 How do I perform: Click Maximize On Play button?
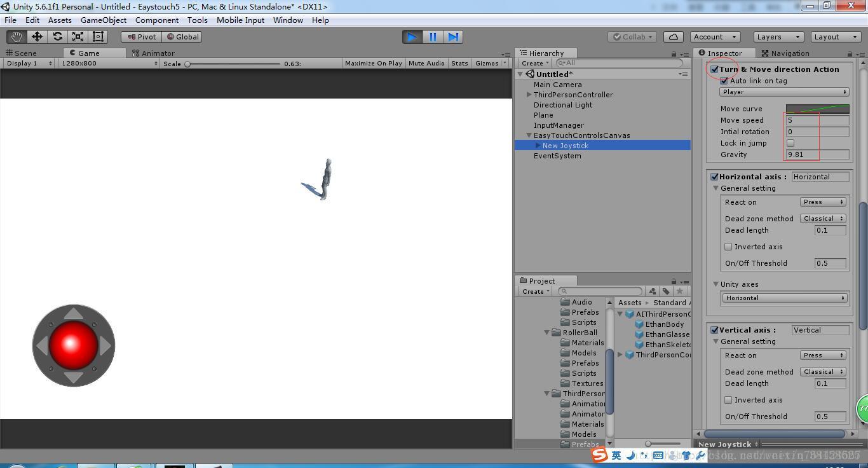pos(373,64)
